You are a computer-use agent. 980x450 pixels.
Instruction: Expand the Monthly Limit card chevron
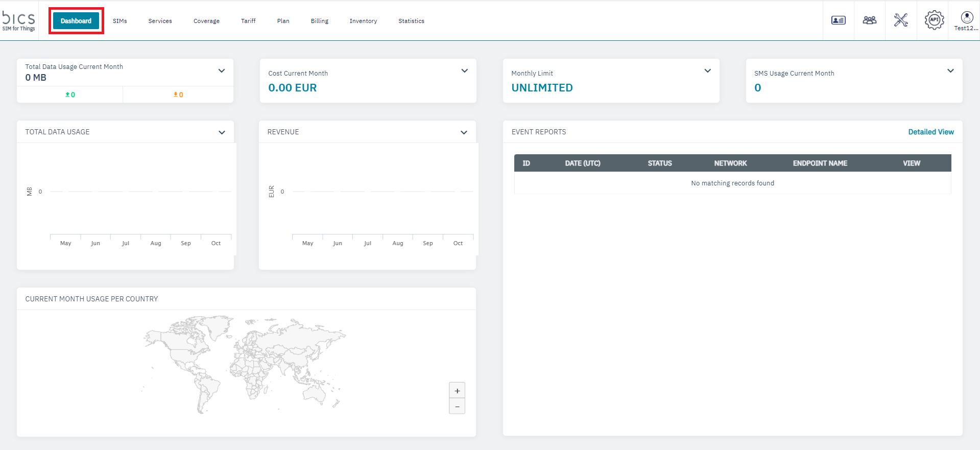[708, 71]
